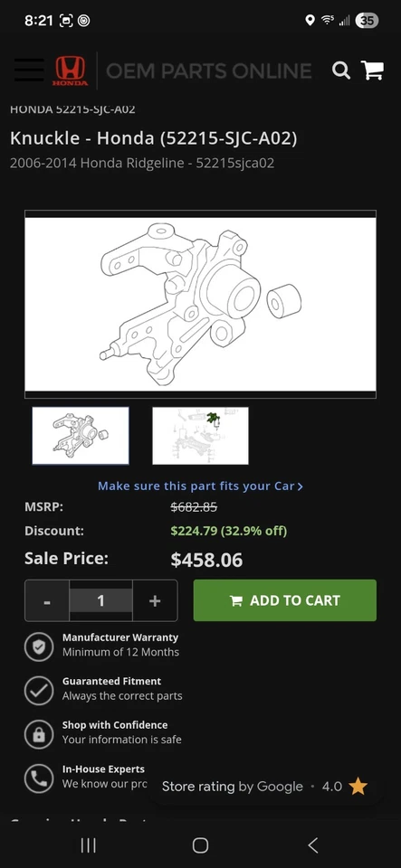This screenshot has height=868, width=401.
Task: Tap the Manufacturer Warranty shield icon
Action: (39, 646)
